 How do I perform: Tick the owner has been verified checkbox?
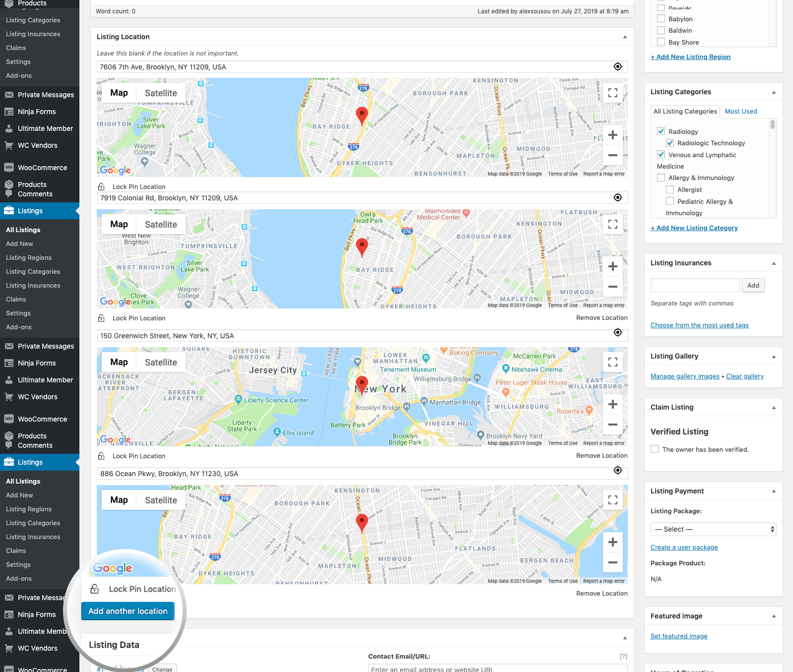[655, 449]
